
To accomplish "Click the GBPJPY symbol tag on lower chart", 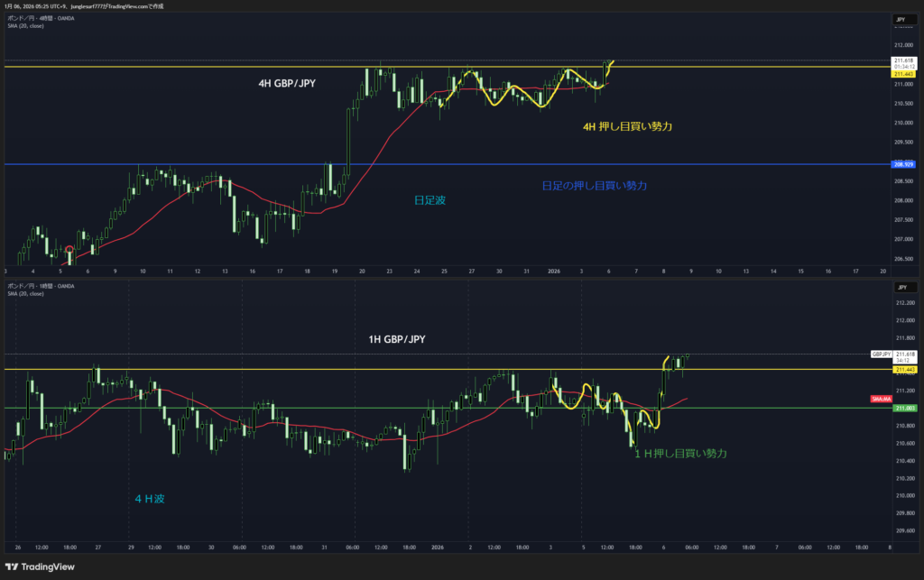I will coord(881,354).
